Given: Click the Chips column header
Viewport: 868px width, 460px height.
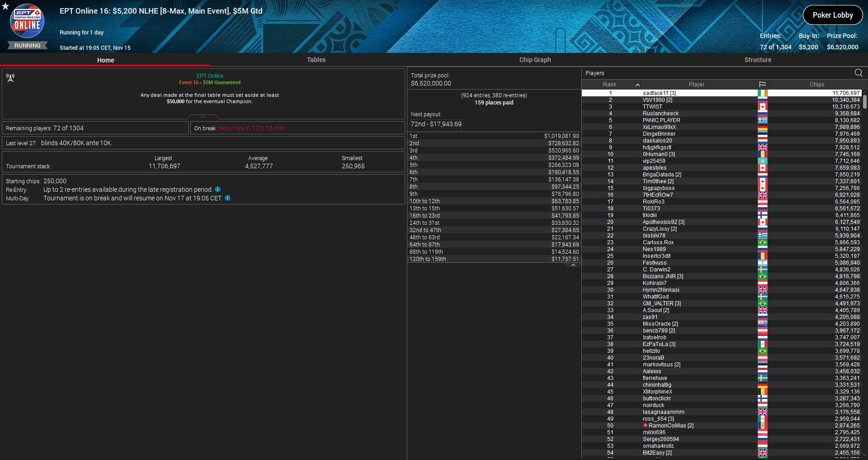Looking at the screenshot, I should [816, 85].
